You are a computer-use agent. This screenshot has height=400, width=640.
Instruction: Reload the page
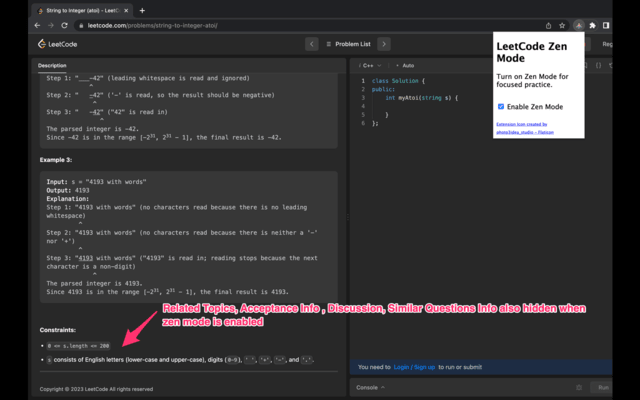click(x=64, y=25)
